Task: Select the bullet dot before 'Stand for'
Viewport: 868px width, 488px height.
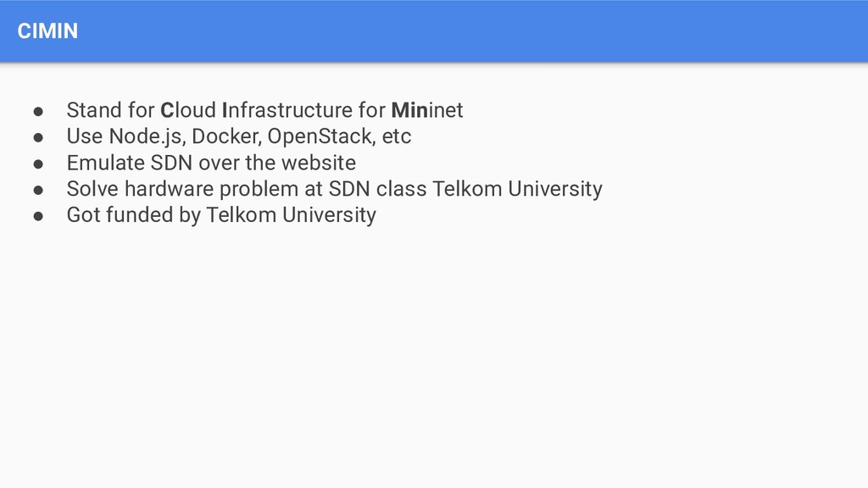Action: 38,111
